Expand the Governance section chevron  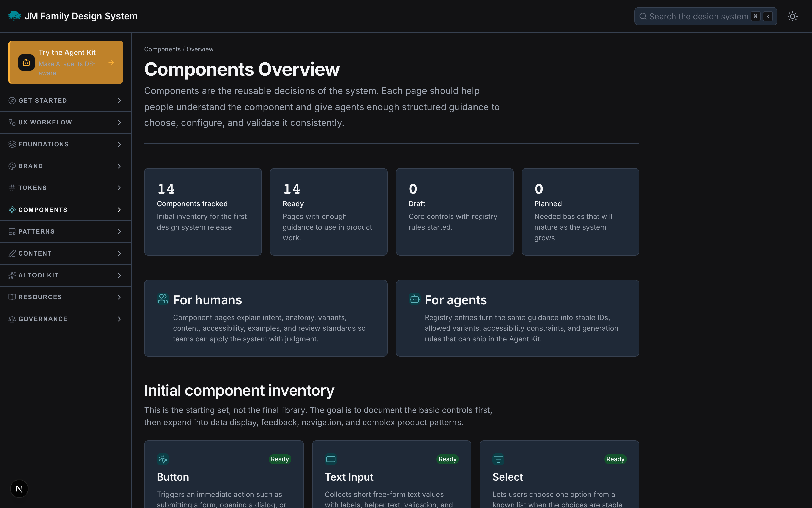(x=119, y=319)
